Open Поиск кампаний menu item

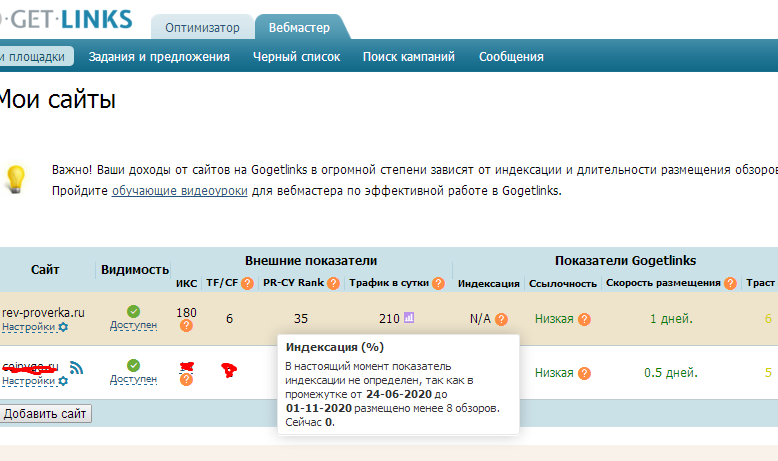408,57
